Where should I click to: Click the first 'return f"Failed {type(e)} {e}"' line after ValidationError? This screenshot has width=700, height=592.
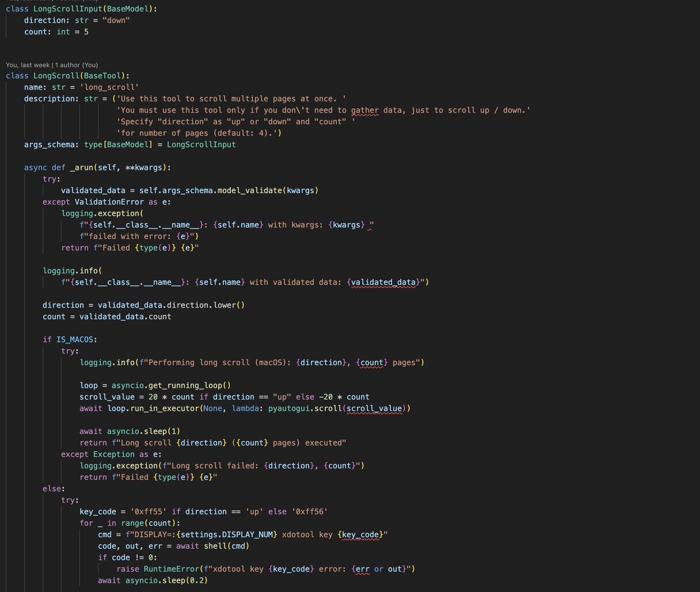click(130, 248)
